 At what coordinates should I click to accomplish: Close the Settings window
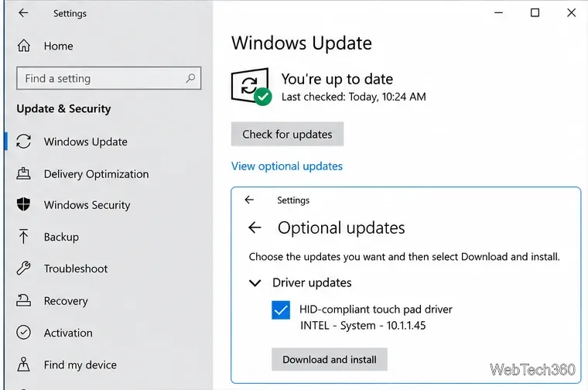(x=571, y=12)
